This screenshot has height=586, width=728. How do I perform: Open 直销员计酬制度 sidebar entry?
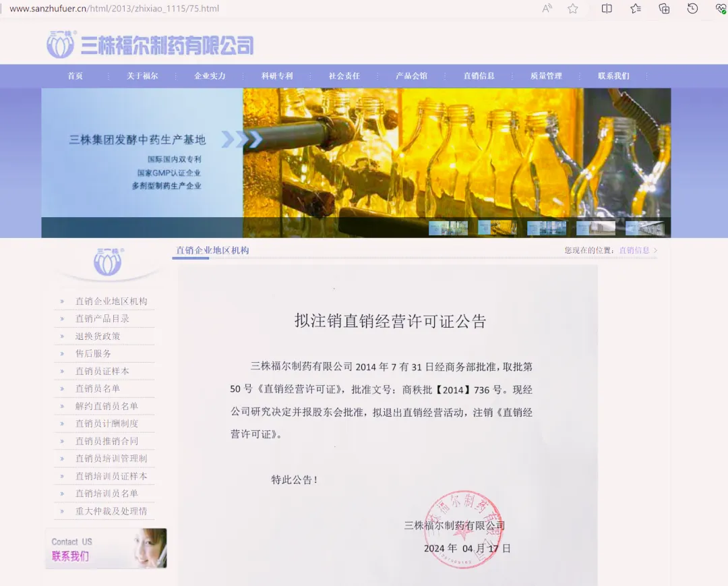(107, 423)
